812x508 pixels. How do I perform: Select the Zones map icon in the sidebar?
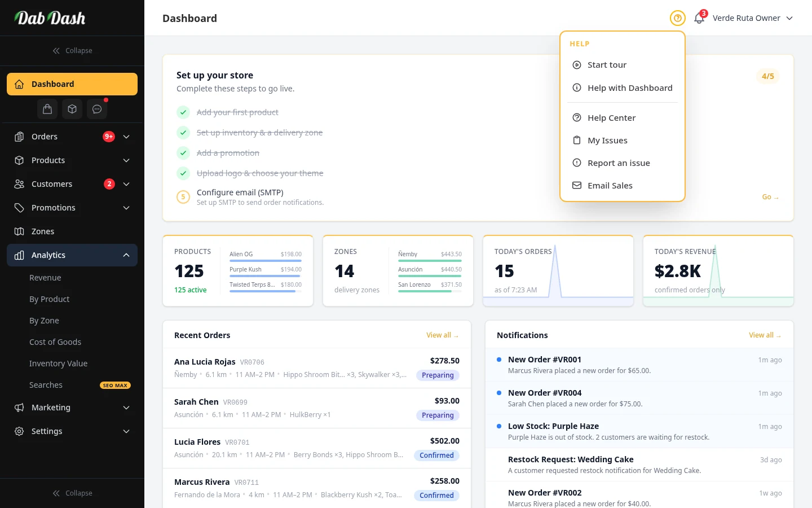point(19,231)
